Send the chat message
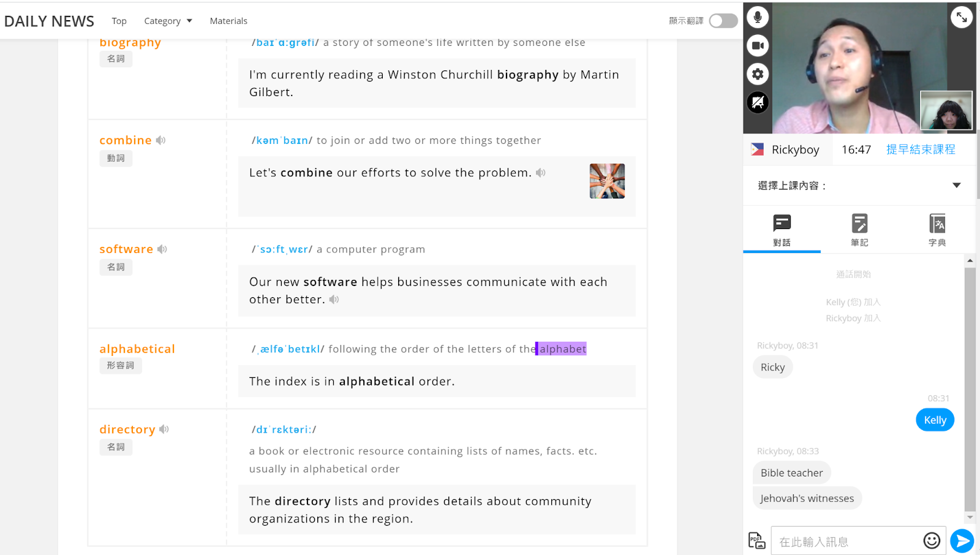The height and width of the screenshot is (555, 980). tap(962, 540)
